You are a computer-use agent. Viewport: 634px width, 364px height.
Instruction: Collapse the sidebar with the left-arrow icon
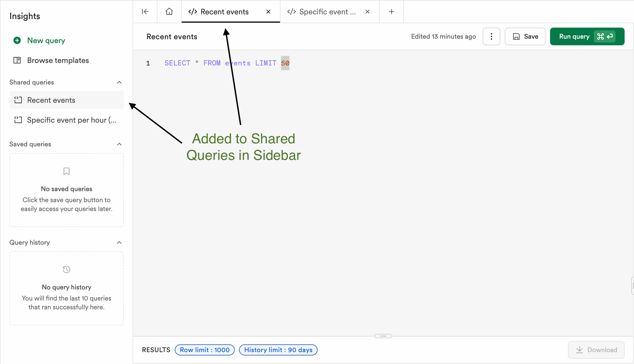click(x=145, y=12)
